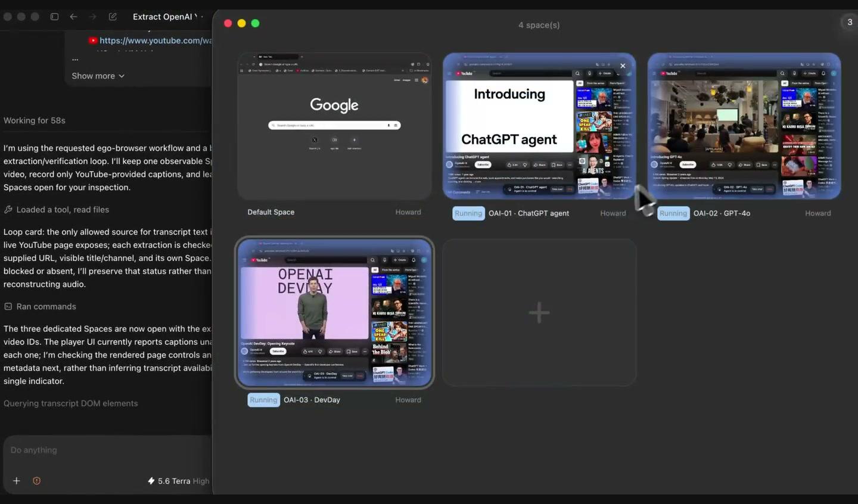Click the Howard owner label under Default Space
This screenshot has width=858, height=504.
tap(408, 212)
